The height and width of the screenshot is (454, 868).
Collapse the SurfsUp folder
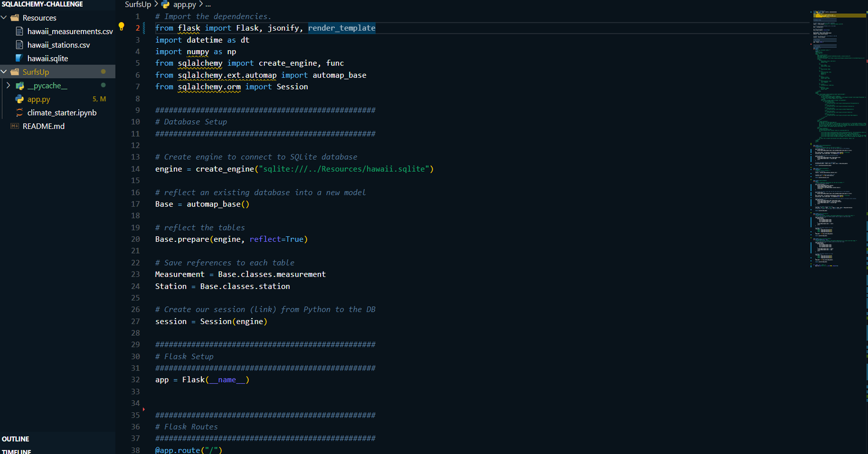(x=4, y=72)
